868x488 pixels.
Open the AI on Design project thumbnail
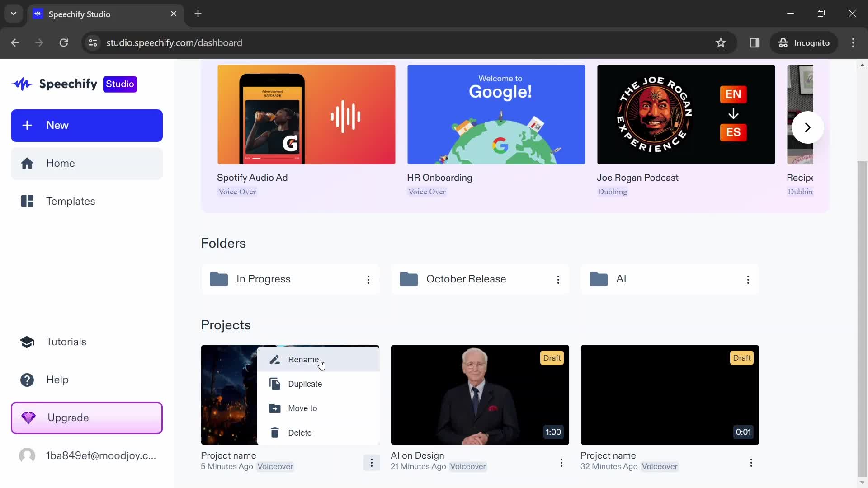coord(480,395)
